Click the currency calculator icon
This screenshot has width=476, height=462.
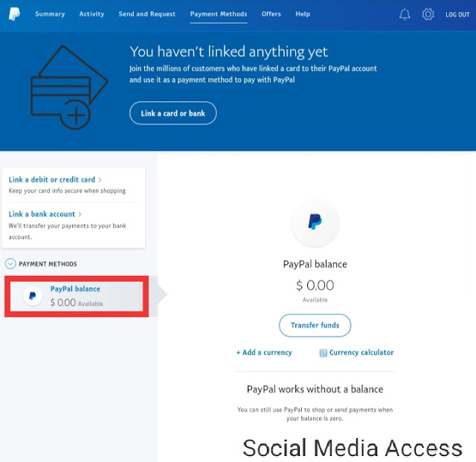pos(324,353)
